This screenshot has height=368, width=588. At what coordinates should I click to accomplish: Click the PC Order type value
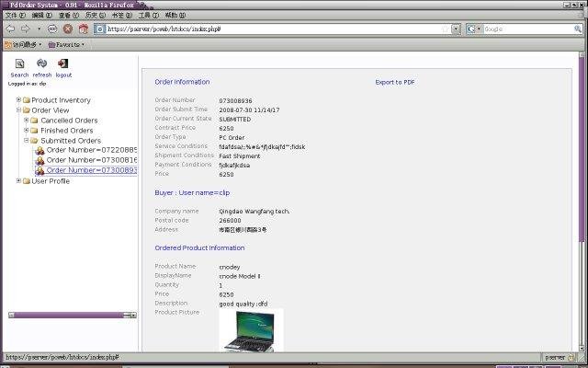[x=232, y=138]
